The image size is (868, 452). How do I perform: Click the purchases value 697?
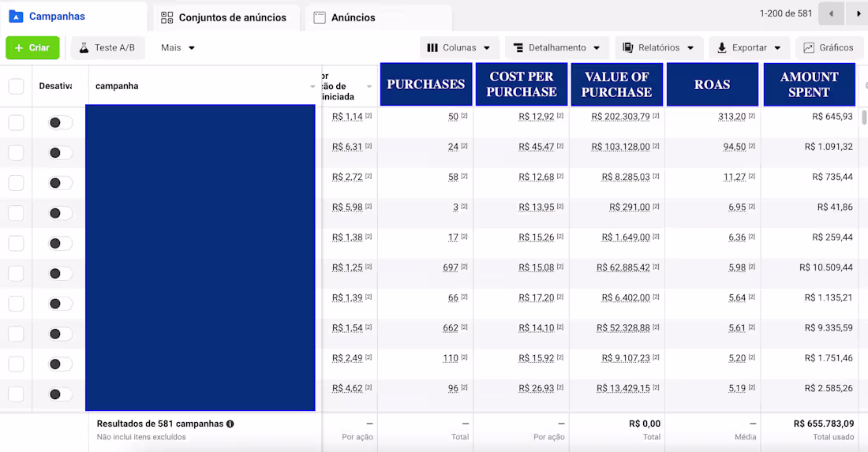pyautogui.click(x=451, y=267)
